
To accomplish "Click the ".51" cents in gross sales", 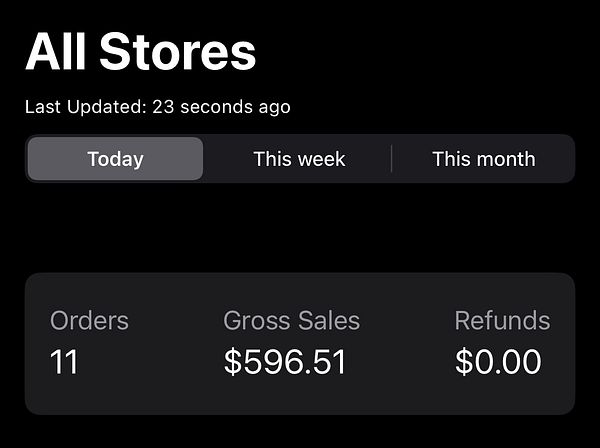I will click(x=326, y=362).
